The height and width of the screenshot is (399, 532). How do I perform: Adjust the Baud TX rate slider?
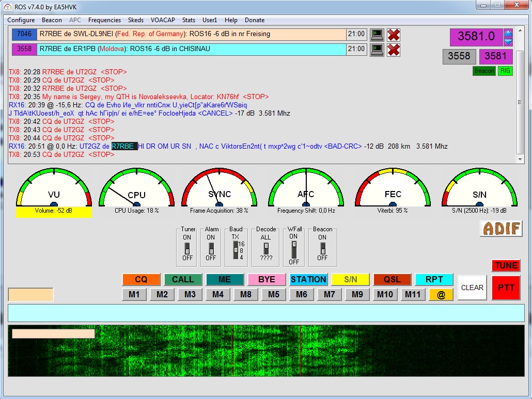click(236, 250)
